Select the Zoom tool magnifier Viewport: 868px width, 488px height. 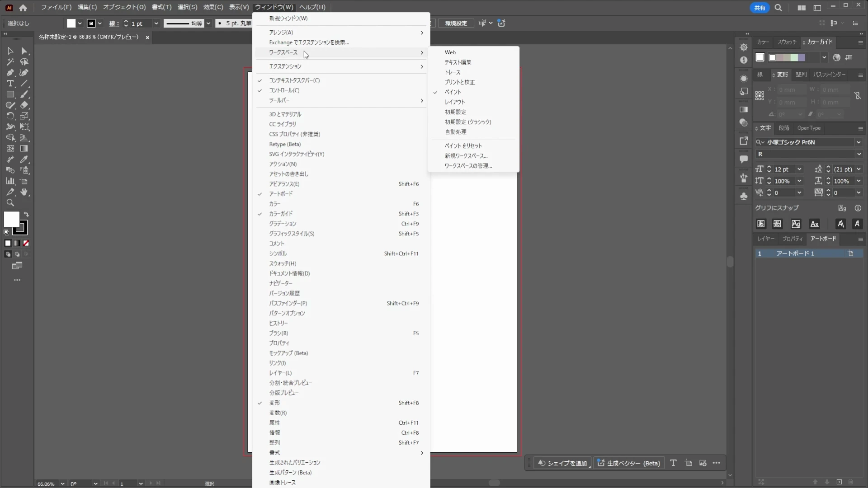tap(10, 203)
